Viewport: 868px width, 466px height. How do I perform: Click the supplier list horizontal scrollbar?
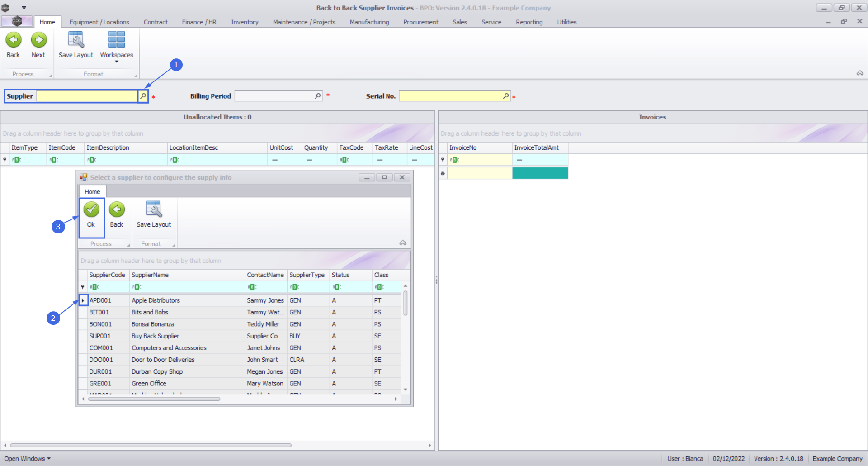click(x=154, y=399)
